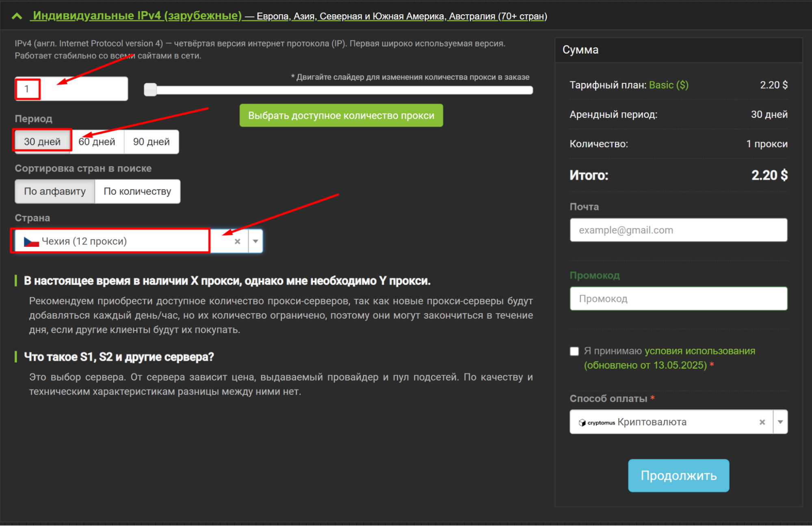Screen dimensions: 812x526
Task: Select the 30 дней period
Action: point(42,142)
